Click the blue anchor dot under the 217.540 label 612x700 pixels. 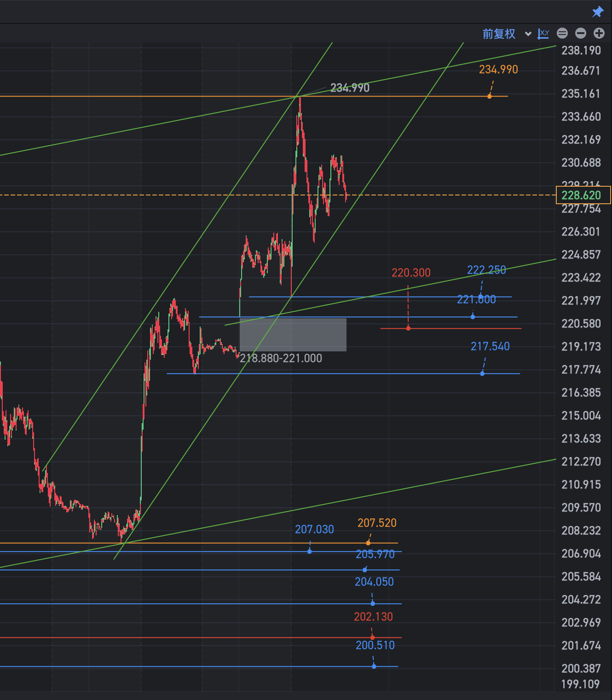click(x=482, y=373)
